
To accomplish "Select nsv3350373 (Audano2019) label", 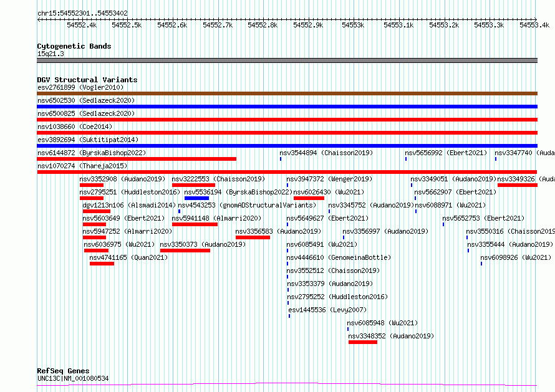I will [203, 244].
